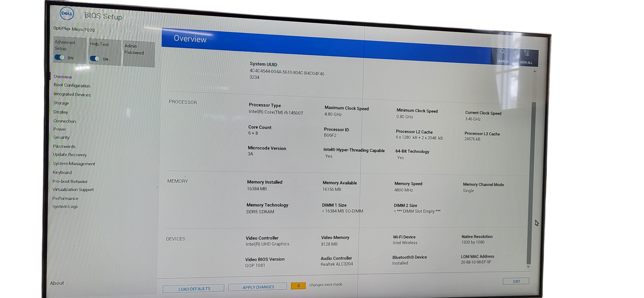The height and width of the screenshot is (298, 644).
Task: Toggle the Advanced Setup switch
Action: 60,57
